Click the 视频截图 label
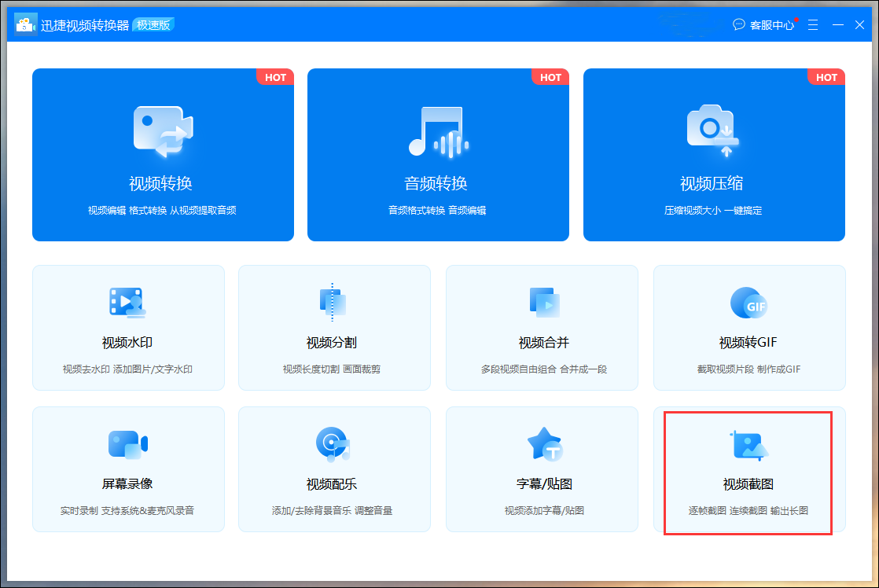This screenshot has width=879, height=588. click(x=748, y=483)
